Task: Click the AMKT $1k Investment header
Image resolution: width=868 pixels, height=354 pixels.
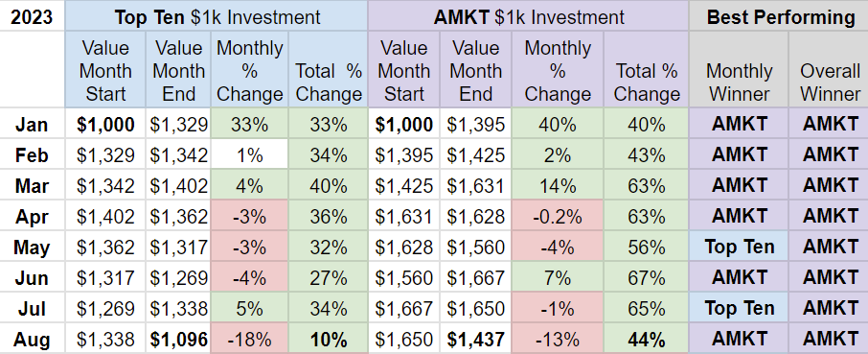Action: [528, 15]
